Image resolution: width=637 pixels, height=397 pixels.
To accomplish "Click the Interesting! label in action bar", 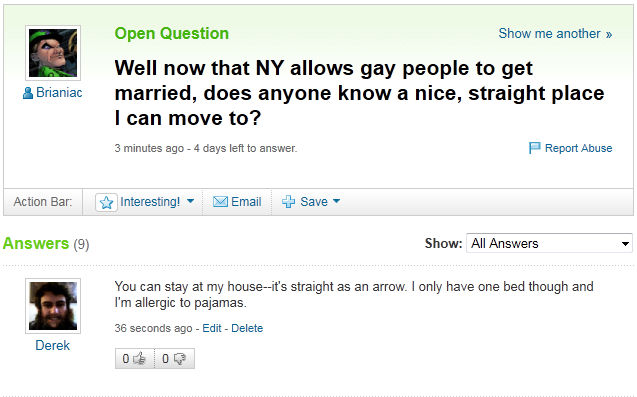I will tap(150, 202).
